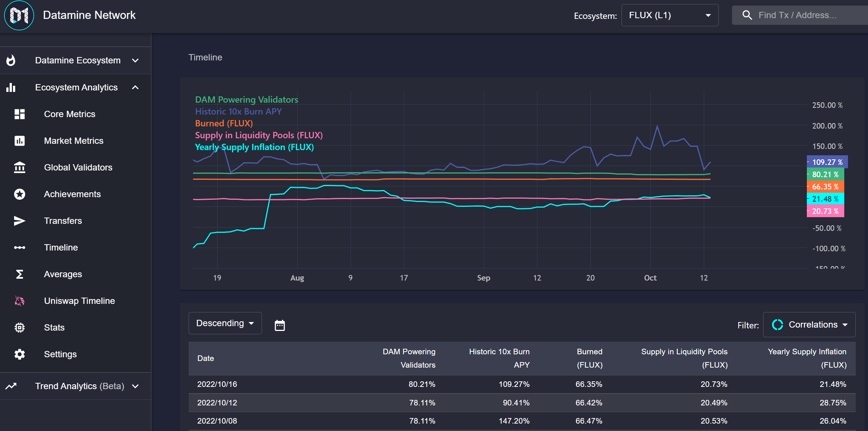Open the Descending sort order dropdown
The height and width of the screenshot is (431, 868).
tap(225, 323)
